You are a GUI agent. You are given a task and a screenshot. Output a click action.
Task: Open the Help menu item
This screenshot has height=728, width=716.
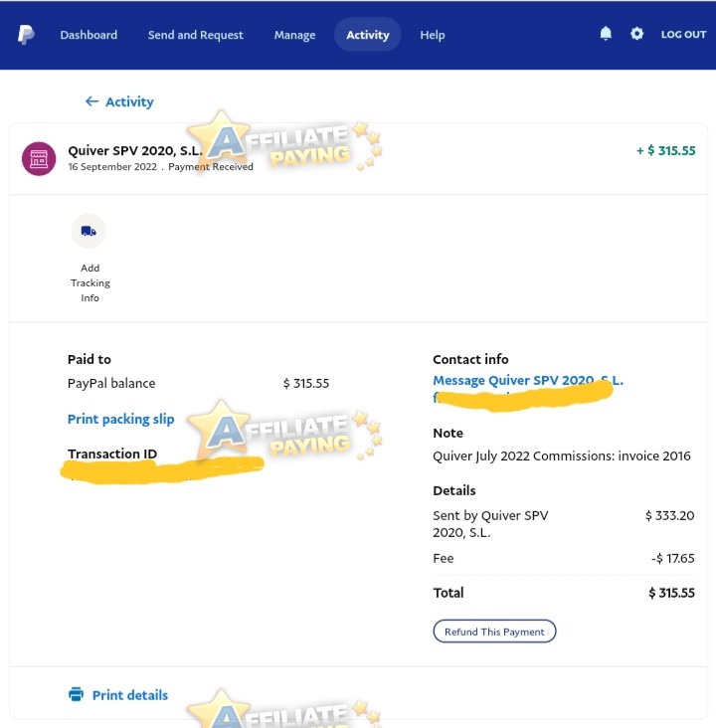[433, 35]
